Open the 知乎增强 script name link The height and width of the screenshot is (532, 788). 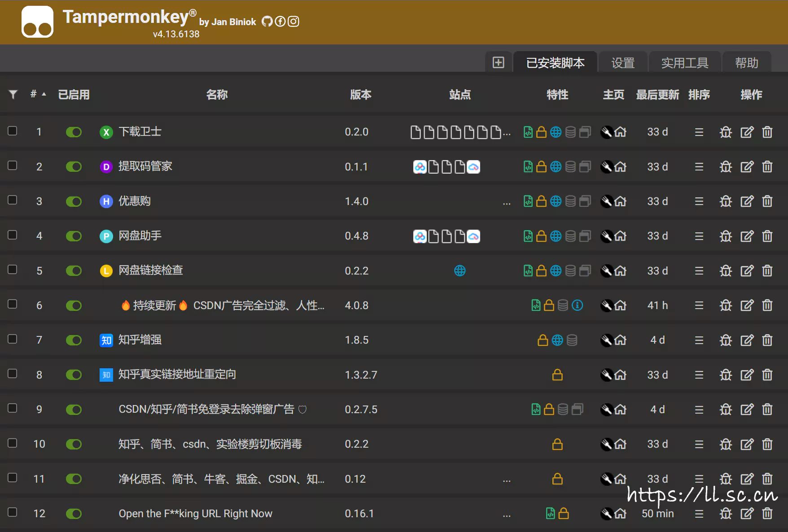[140, 340]
